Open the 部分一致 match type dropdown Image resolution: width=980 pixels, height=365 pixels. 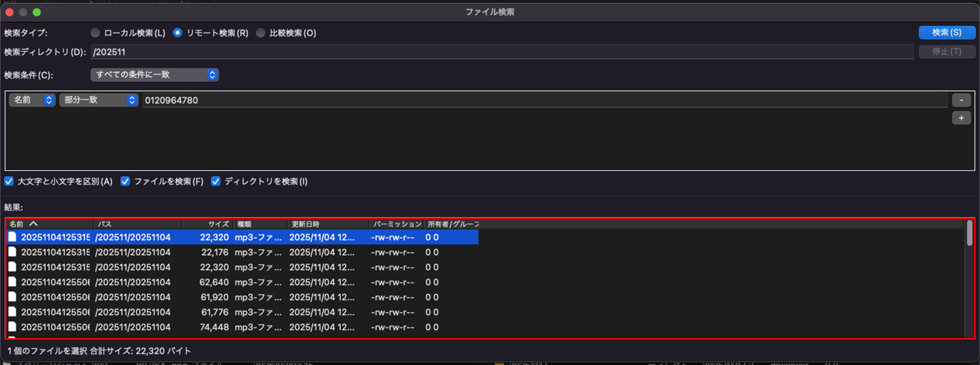point(99,100)
